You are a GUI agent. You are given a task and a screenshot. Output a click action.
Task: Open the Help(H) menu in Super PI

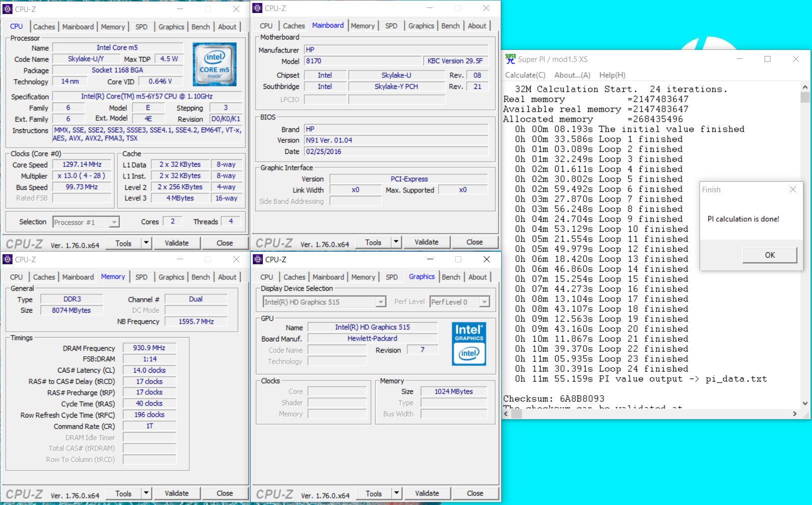pos(612,75)
